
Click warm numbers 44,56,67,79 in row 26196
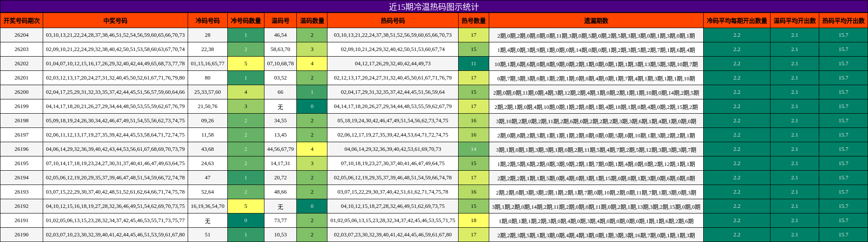[280, 149]
